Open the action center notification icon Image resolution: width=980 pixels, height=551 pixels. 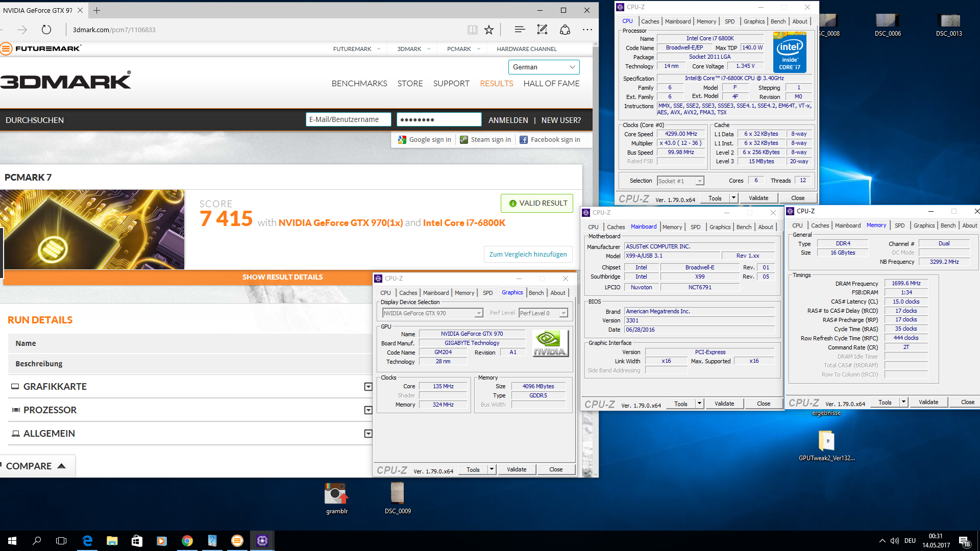tap(964, 541)
